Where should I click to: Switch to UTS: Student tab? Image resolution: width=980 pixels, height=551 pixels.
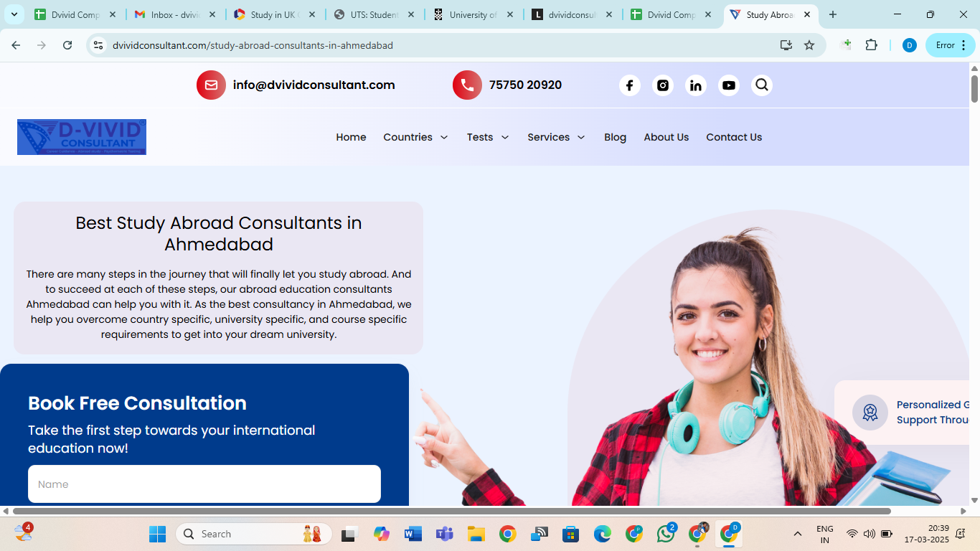tap(374, 14)
